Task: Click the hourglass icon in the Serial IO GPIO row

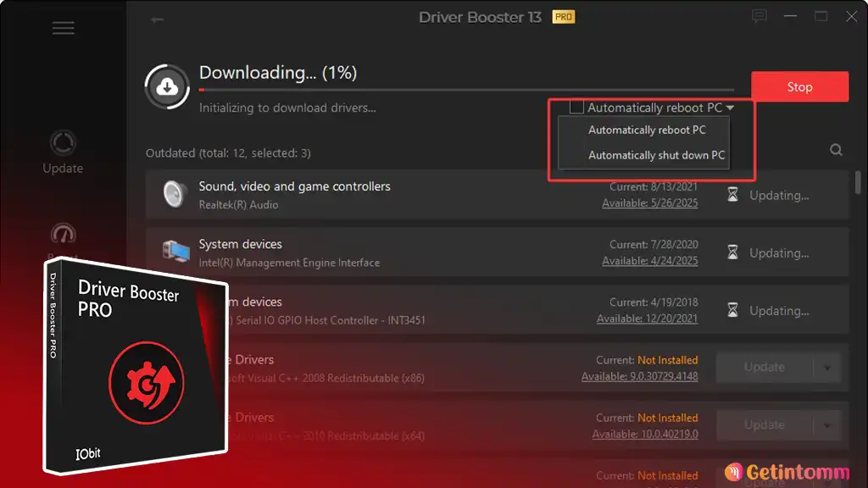Action: (732, 310)
